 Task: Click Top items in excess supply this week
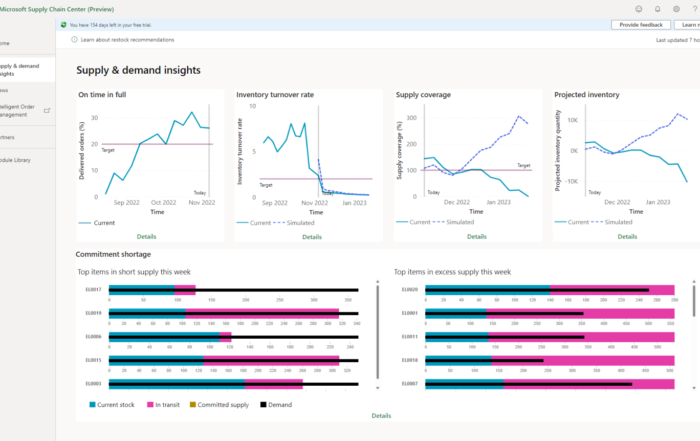[x=452, y=272]
